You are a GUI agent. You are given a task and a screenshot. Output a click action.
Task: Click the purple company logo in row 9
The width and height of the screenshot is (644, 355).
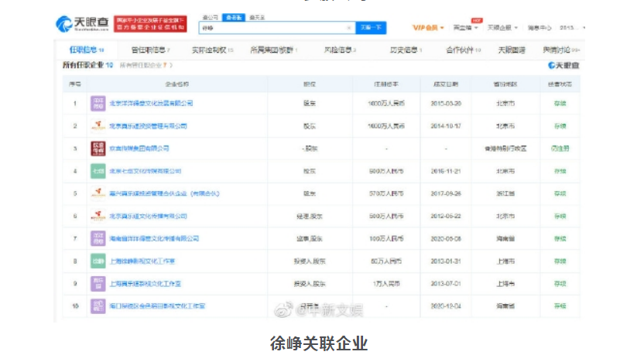(x=98, y=284)
